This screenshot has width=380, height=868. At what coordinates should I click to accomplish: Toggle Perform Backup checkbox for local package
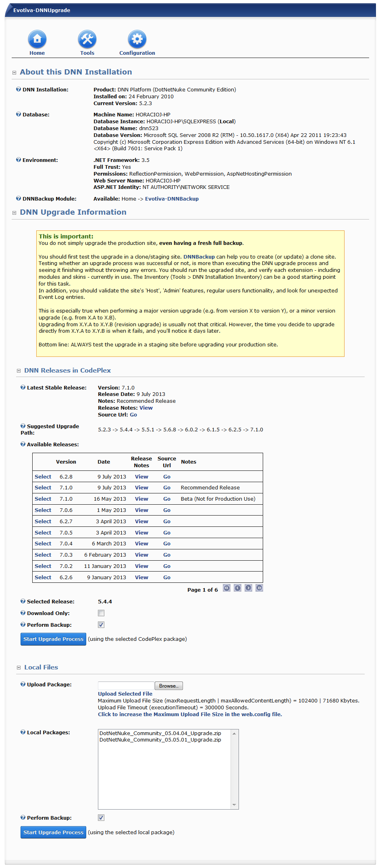[101, 818]
